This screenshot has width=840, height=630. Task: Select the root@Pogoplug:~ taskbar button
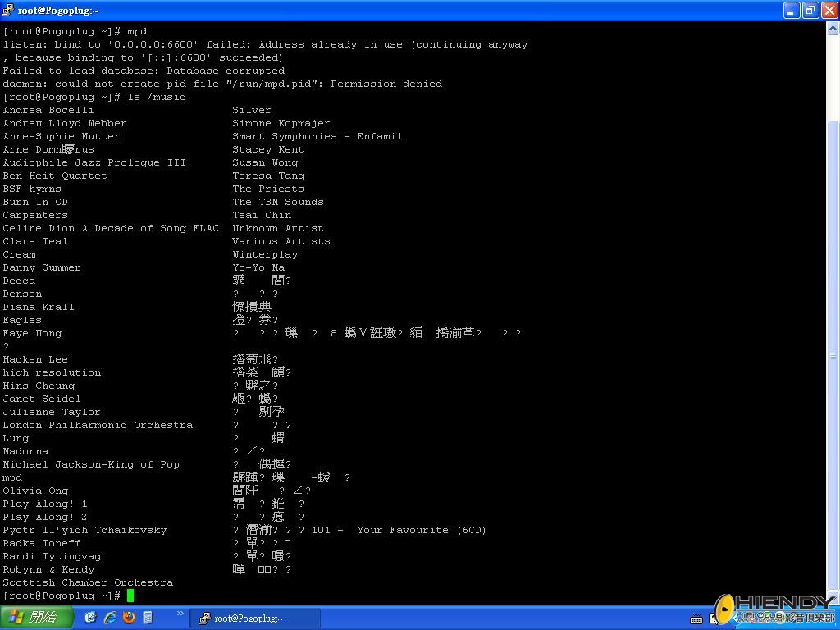[254, 617]
